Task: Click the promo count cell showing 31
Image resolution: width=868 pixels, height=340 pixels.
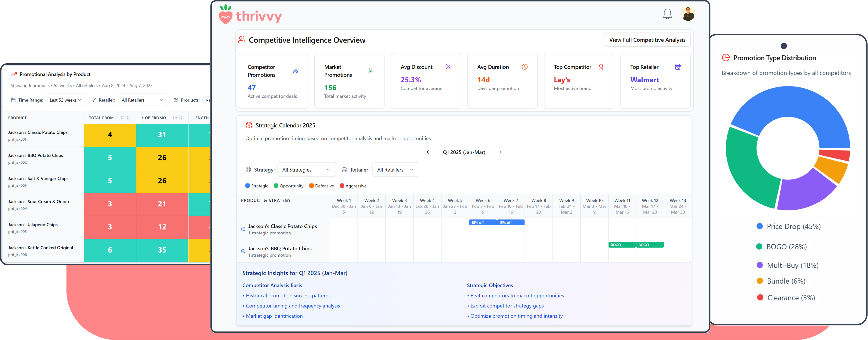Action: (162, 135)
